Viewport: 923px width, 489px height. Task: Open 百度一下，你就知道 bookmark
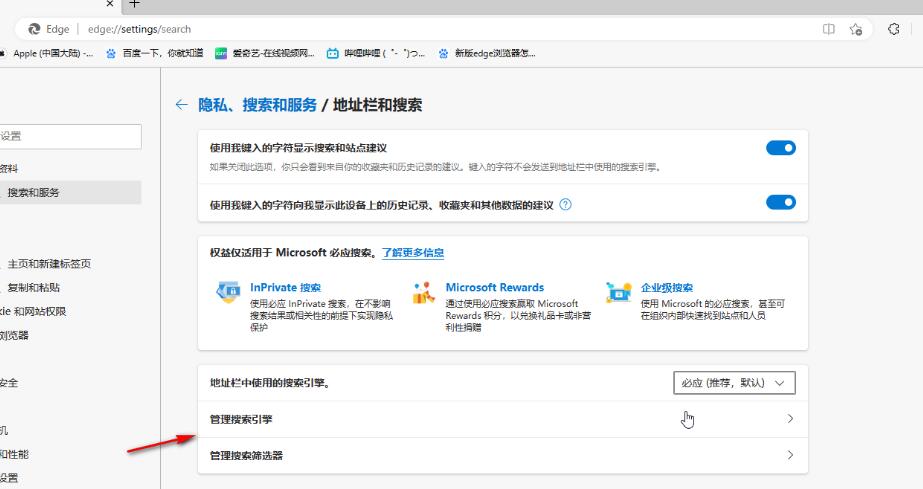[x=155, y=53]
